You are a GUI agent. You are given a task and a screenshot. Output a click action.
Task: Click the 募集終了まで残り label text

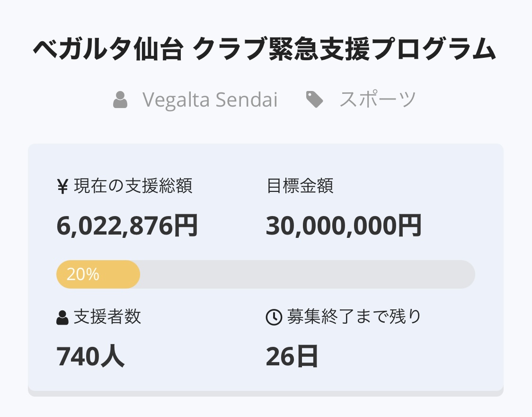tap(354, 317)
